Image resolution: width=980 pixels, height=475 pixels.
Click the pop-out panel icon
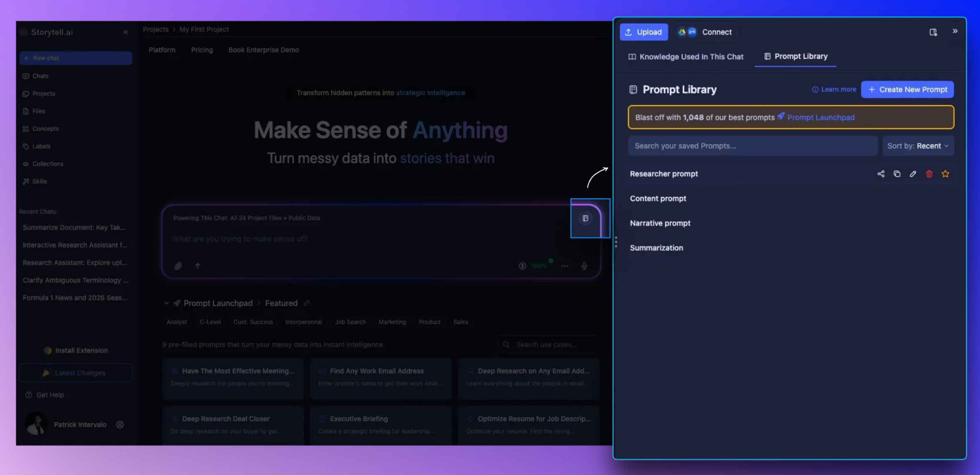933,32
